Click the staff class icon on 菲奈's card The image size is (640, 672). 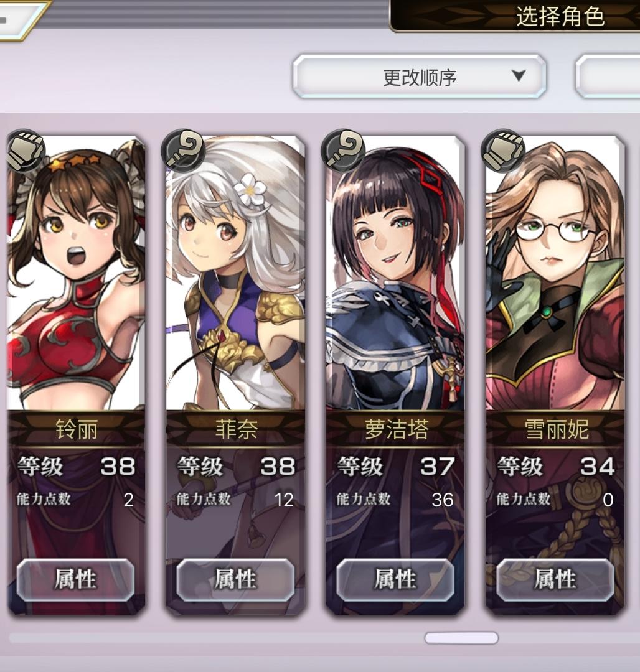point(183,149)
